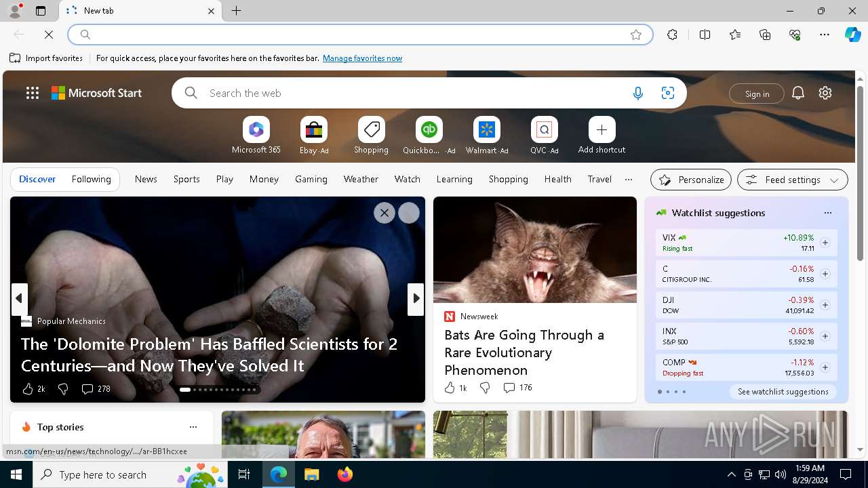Open Windows Start menu
The width and height of the screenshot is (868, 488).
point(16,474)
